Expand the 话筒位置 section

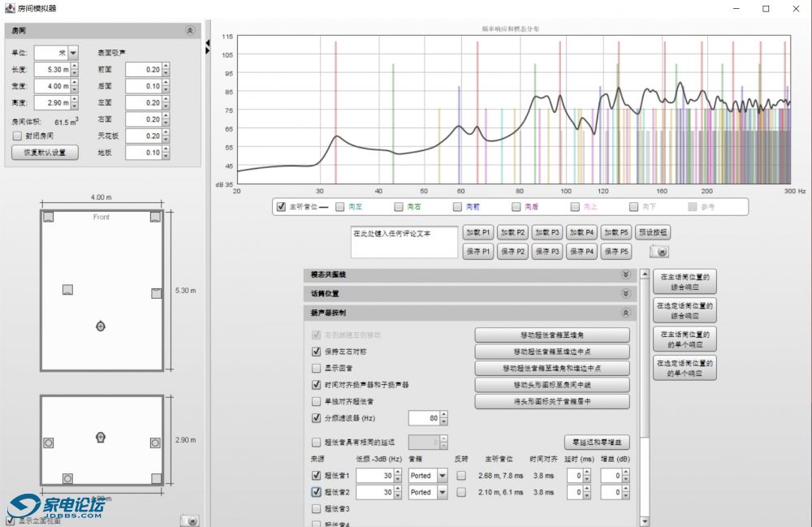coord(625,293)
